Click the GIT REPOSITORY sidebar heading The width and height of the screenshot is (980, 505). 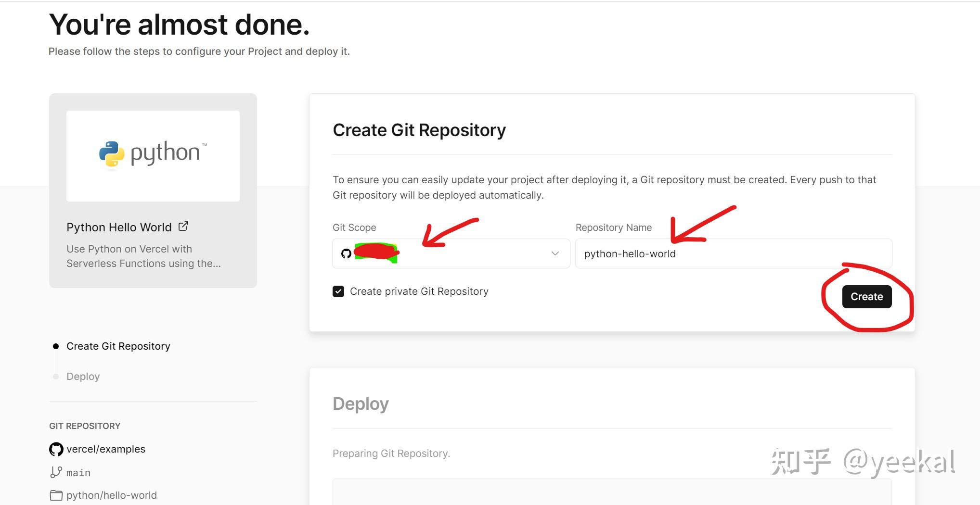coord(85,426)
